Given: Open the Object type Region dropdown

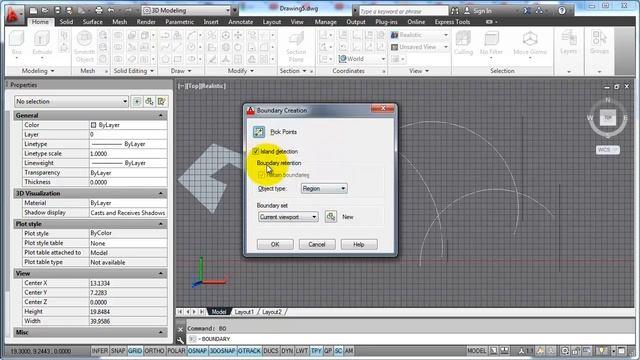Looking at the screenshot, I should tap(324, 189).
